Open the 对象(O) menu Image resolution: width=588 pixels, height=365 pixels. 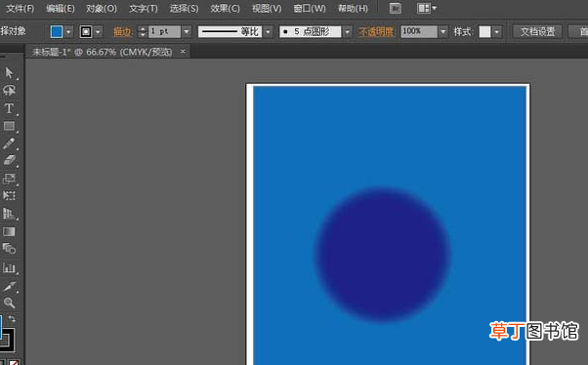coord(102,8)
